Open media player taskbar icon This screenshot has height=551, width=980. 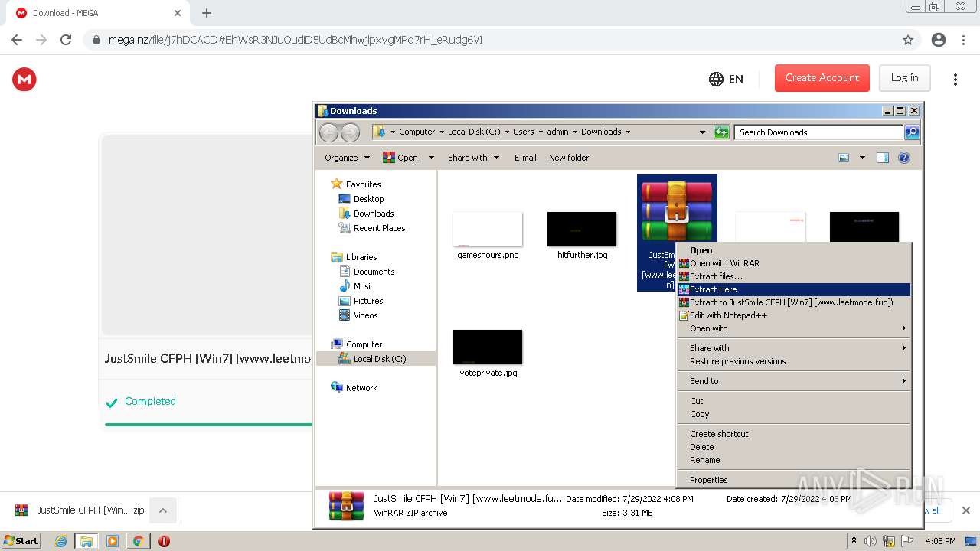(x=112, y=541)
